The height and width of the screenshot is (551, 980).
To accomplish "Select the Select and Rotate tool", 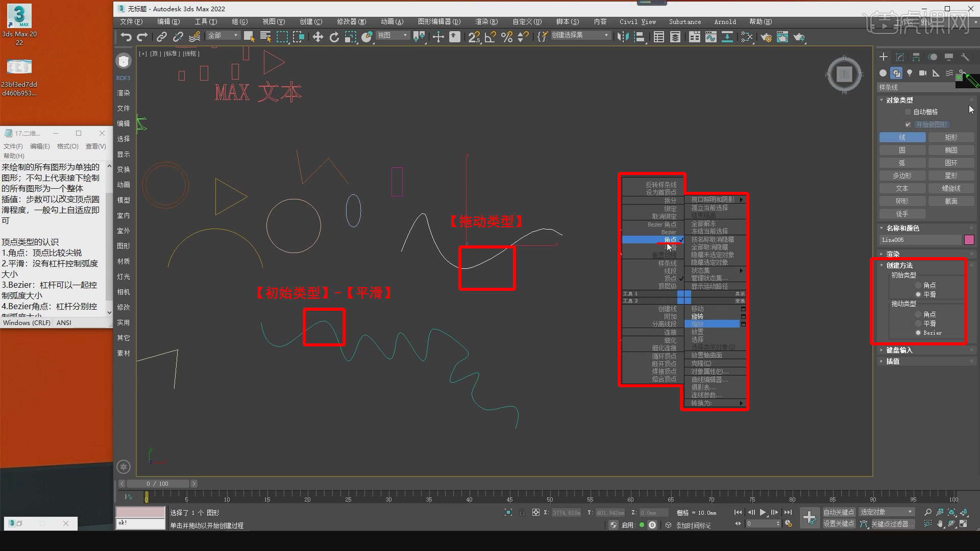I will tap(334, 37).
